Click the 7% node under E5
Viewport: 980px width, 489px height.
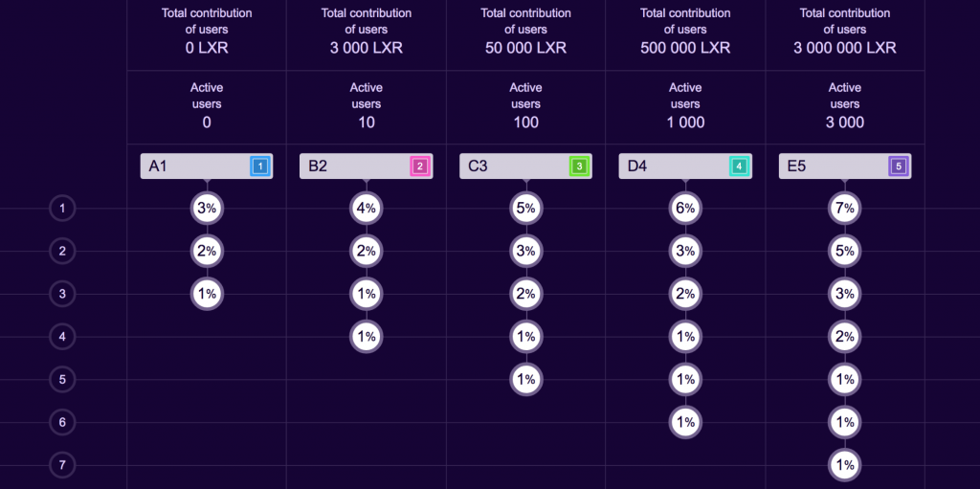(844, 208)
